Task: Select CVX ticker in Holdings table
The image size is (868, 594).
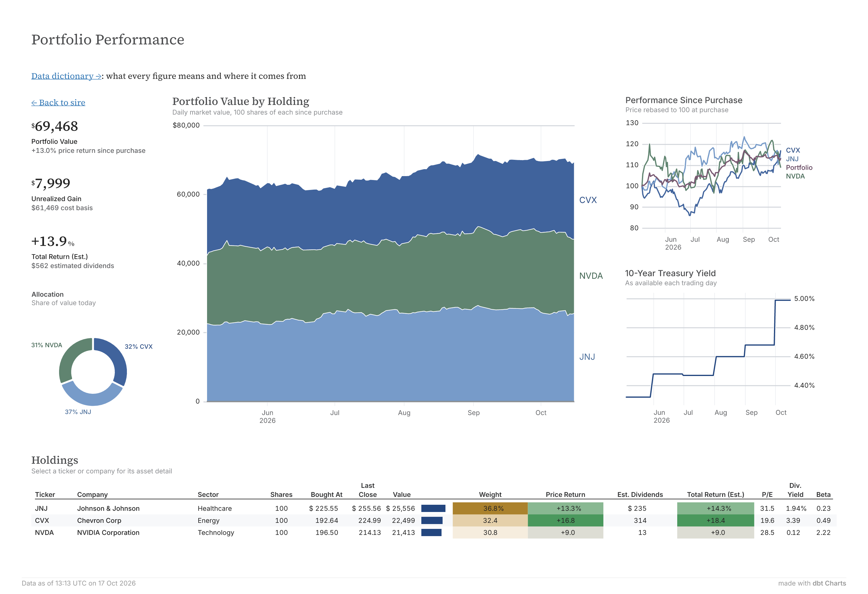Action: point(42,520)
